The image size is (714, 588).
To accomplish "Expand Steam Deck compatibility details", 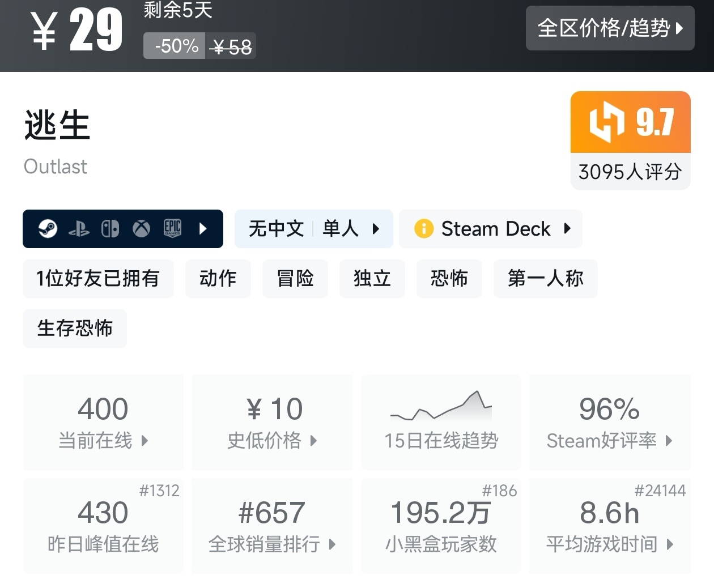I will (491, 229).
